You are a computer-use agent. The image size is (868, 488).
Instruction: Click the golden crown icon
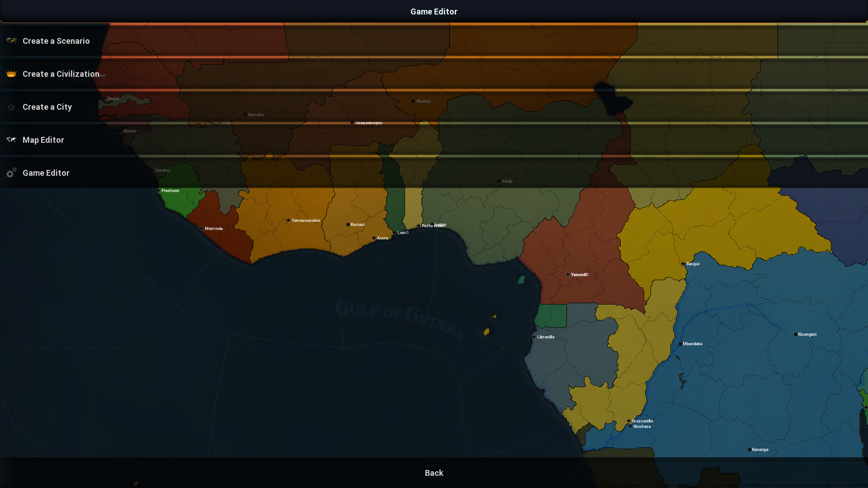[11, 74]
